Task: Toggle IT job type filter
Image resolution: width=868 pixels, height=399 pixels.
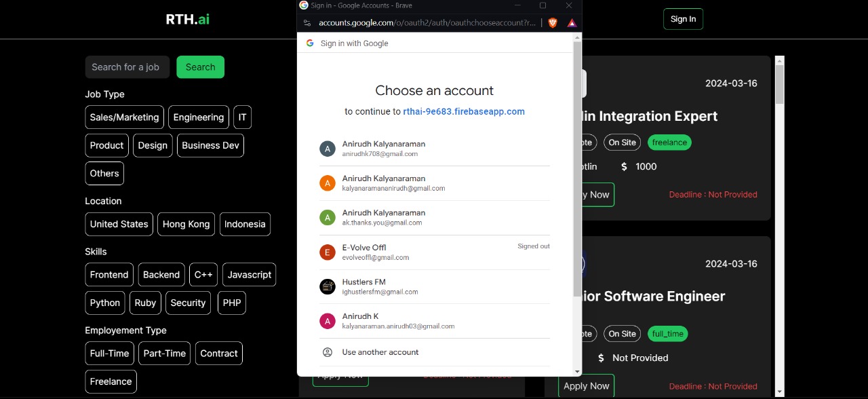Action: [242, 117]
